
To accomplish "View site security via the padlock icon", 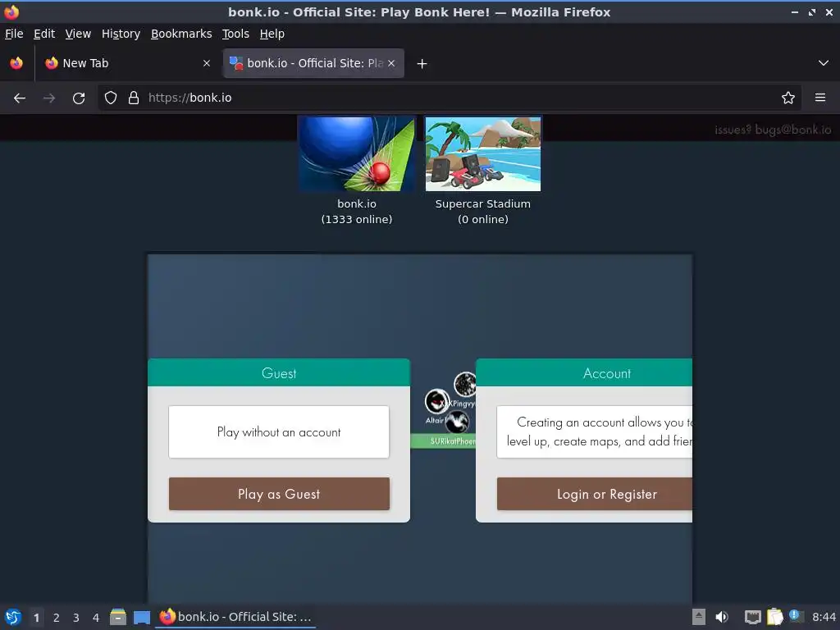I will coord(134,98).
